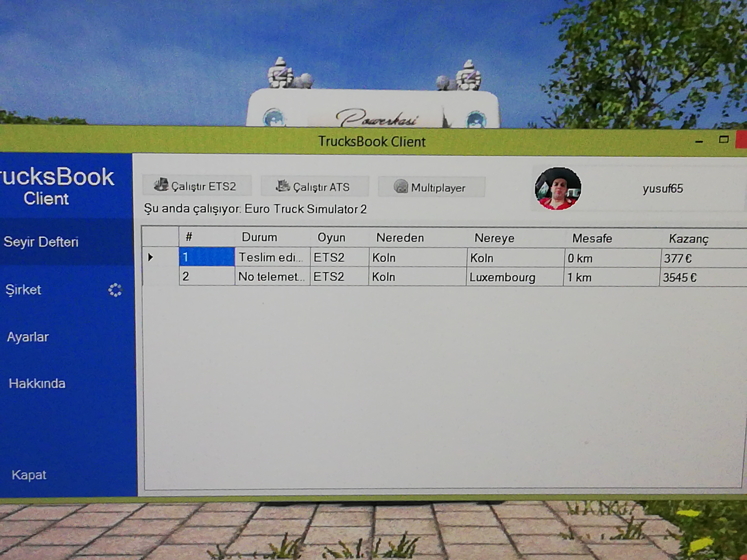Viewport: 747px width, 560px height.
Task: Click Kapat to close the client
Action: pyautogui.click(x=29, y=475)
